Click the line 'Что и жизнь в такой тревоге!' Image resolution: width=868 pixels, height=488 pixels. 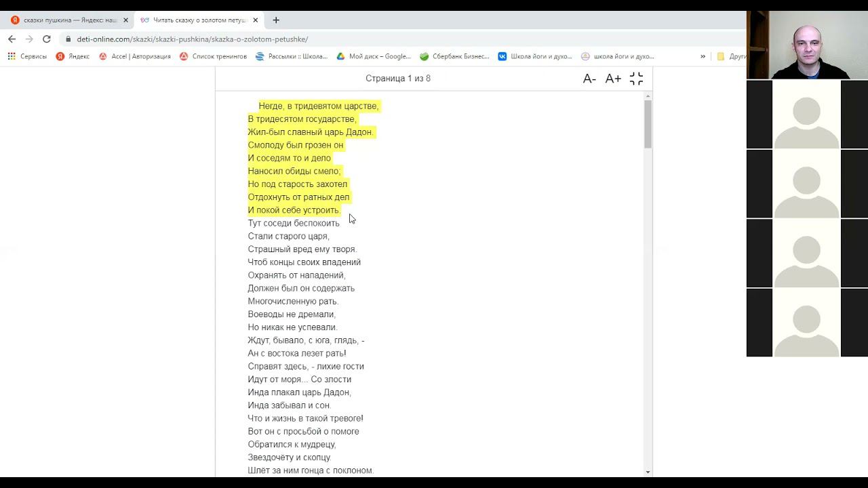coord(306,418)
